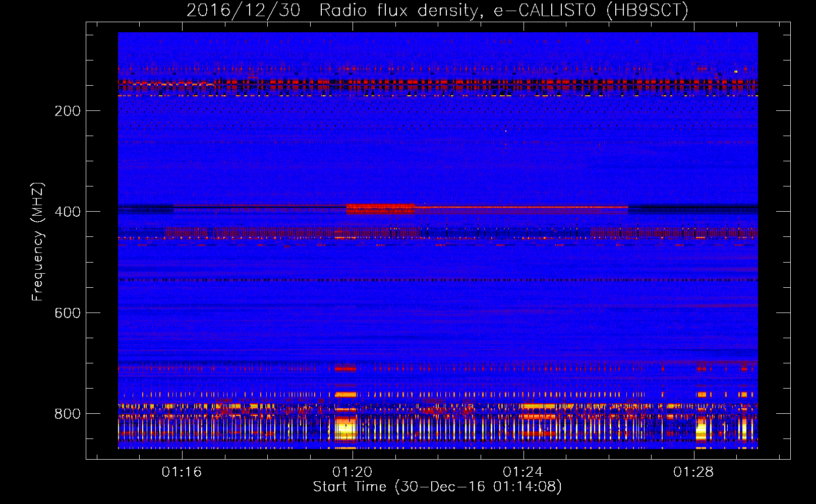Click the bright red burst band near 400 MHz

380,209
